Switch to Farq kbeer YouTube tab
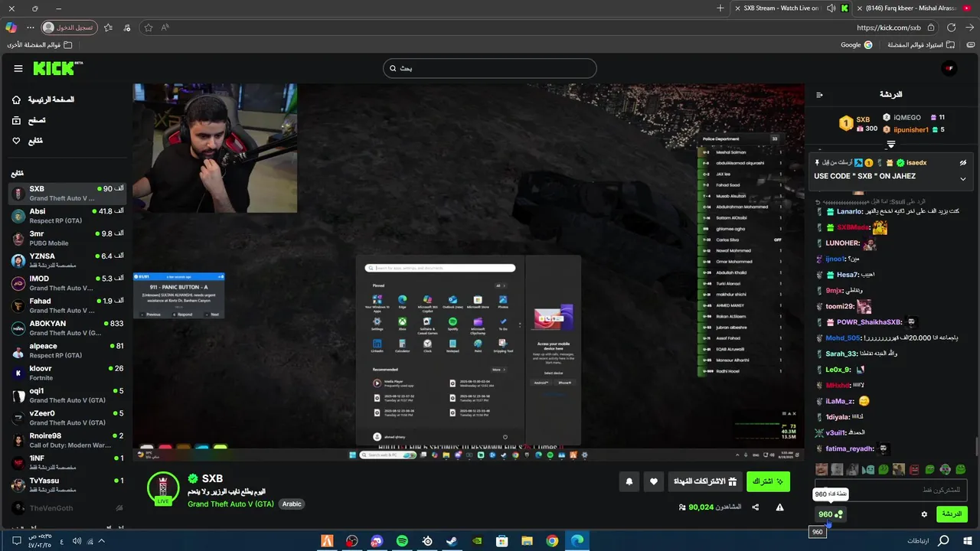The width and height of the screenshot is (980, 551). [x=915, y=8]
